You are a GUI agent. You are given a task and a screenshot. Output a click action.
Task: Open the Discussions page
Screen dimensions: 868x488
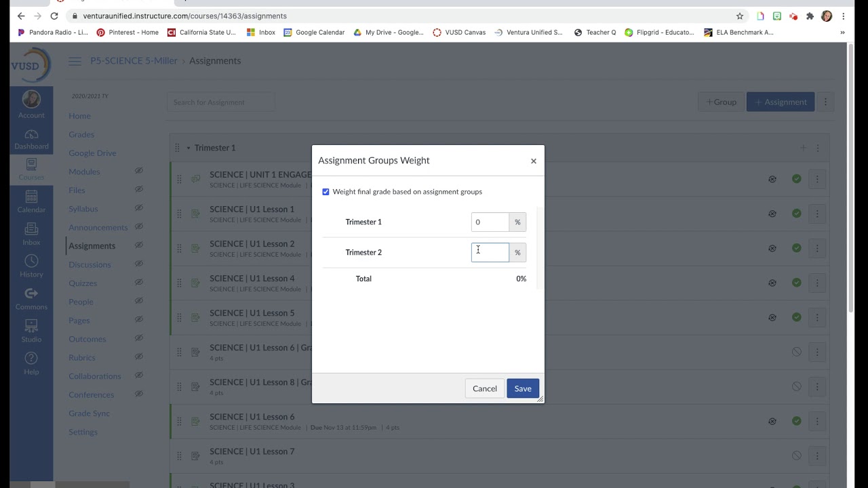click(x=90, y=265)
